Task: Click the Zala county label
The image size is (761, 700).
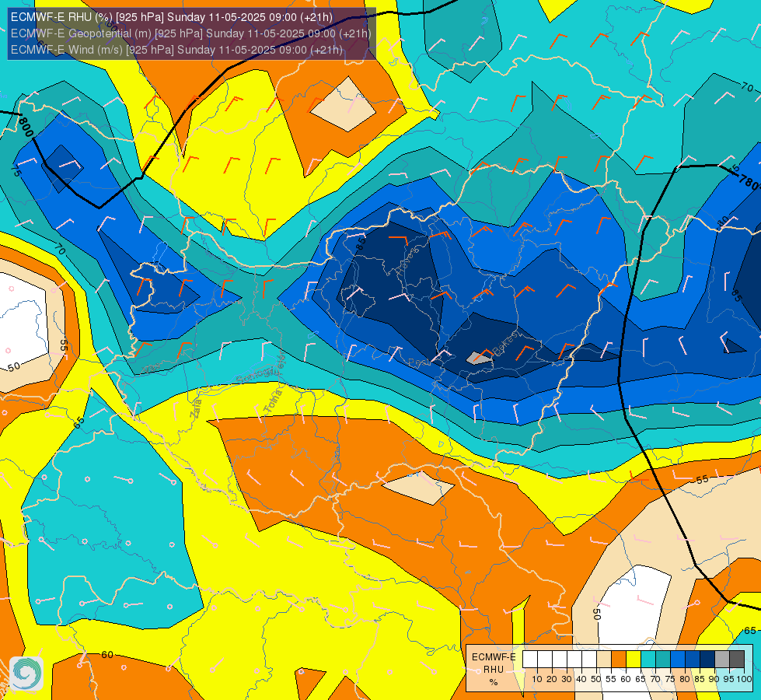Action: (196, 408)
